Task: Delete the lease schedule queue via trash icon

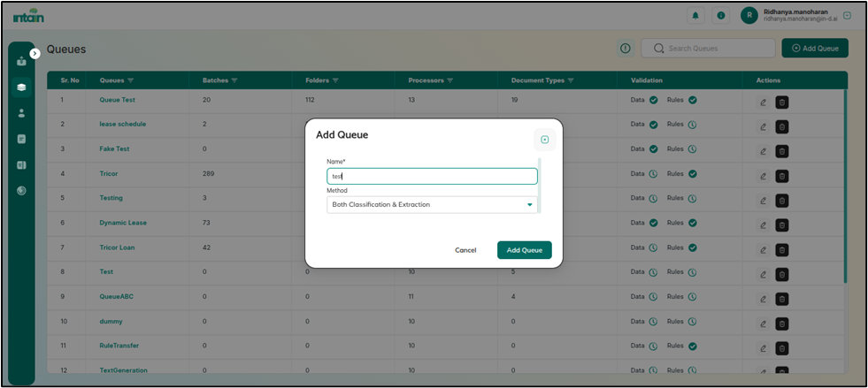Action: pyautogui.click(x=782, y=126)
